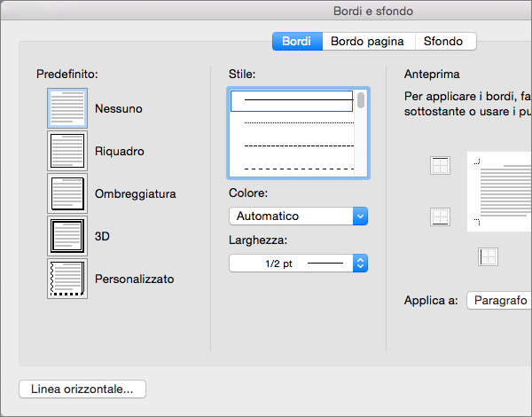
Task: Select the Nessuno border preset icon
Action: click(x=67, y=108)
